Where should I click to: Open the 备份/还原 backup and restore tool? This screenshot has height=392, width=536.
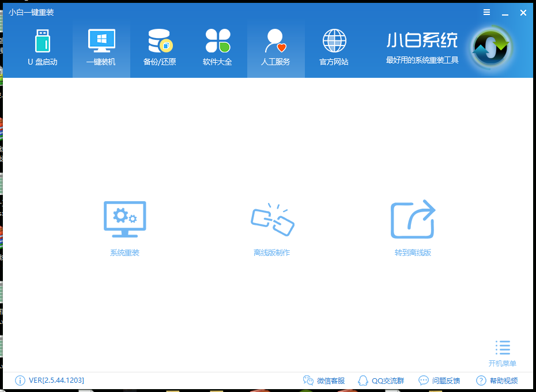pyautogui.click(x=159, y=46)
